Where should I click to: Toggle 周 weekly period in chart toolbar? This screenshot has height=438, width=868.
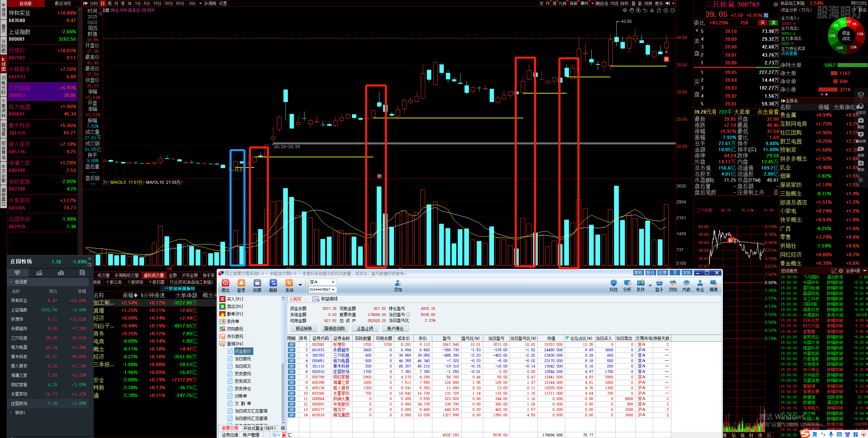tap(110, 3)
